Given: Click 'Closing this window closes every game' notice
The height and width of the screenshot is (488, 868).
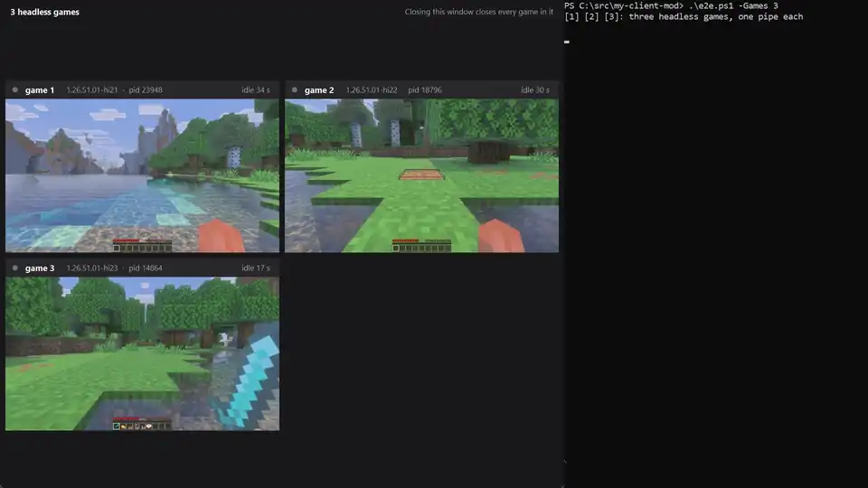Looking at the screenshot, I should pos(479,12).
